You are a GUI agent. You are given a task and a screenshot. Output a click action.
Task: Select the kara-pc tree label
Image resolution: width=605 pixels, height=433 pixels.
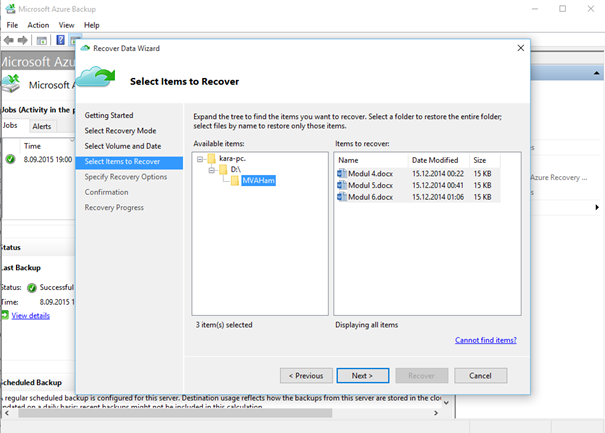pyautogui.click(x=232, y=159)
